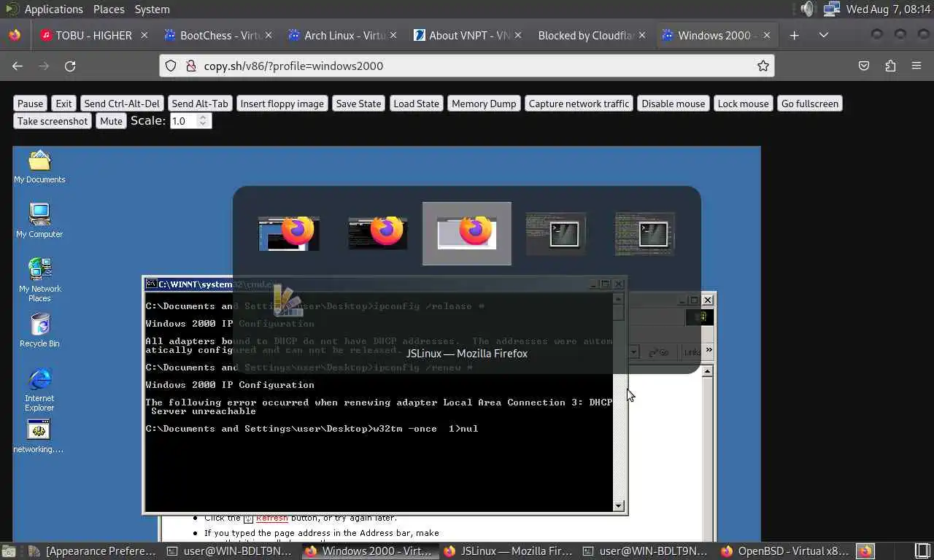Click the cmd window scrollbar down arrow
Image resolution: width=934 pixels, height=560 pixels.
coord(619,506)
